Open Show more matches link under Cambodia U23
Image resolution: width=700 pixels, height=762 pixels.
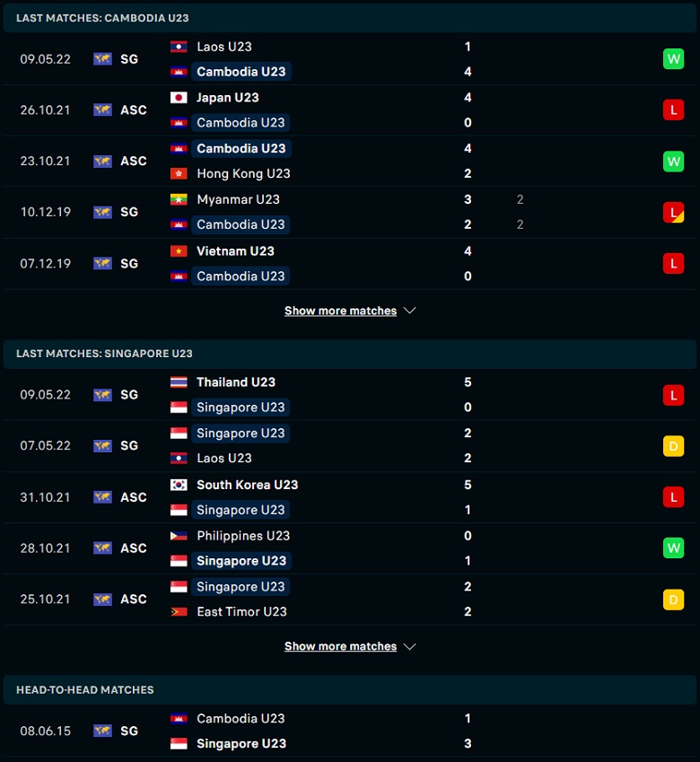(340, 311)
